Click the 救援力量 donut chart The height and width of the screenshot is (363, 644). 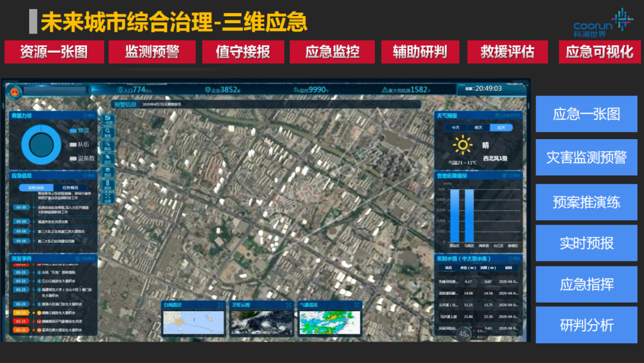point(41,144)
